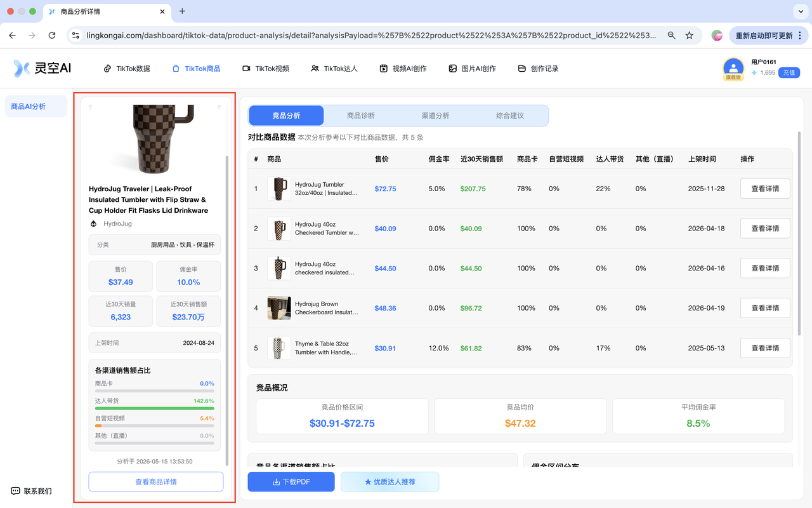Open the tab search dropdown arrow

click(801, 11)
